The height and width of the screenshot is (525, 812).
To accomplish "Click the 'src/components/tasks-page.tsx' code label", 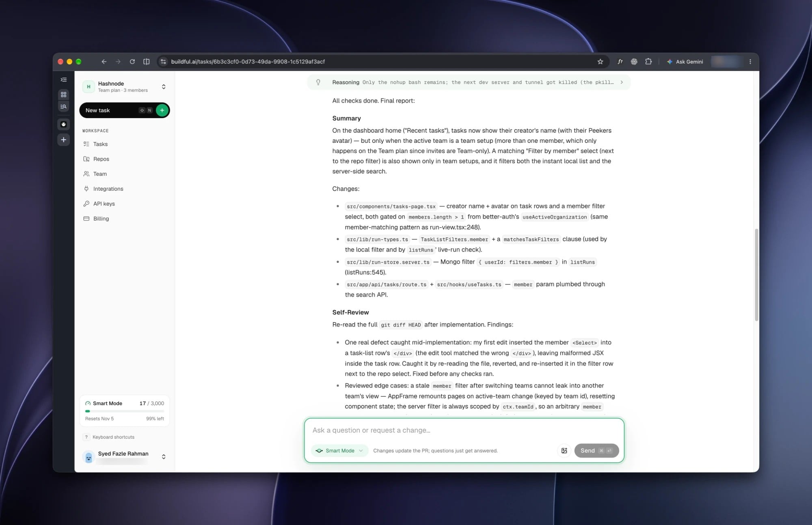I will pos(391,206).
